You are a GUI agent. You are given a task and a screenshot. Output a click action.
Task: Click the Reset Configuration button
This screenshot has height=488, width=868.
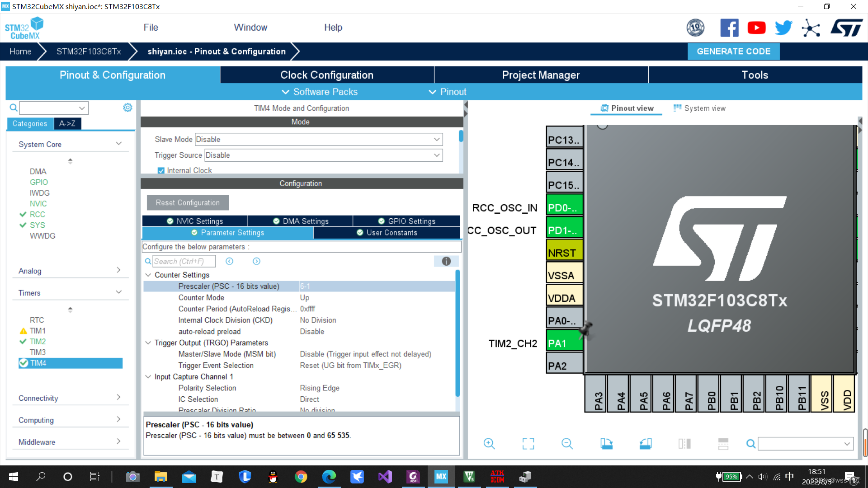coord(187,202)
